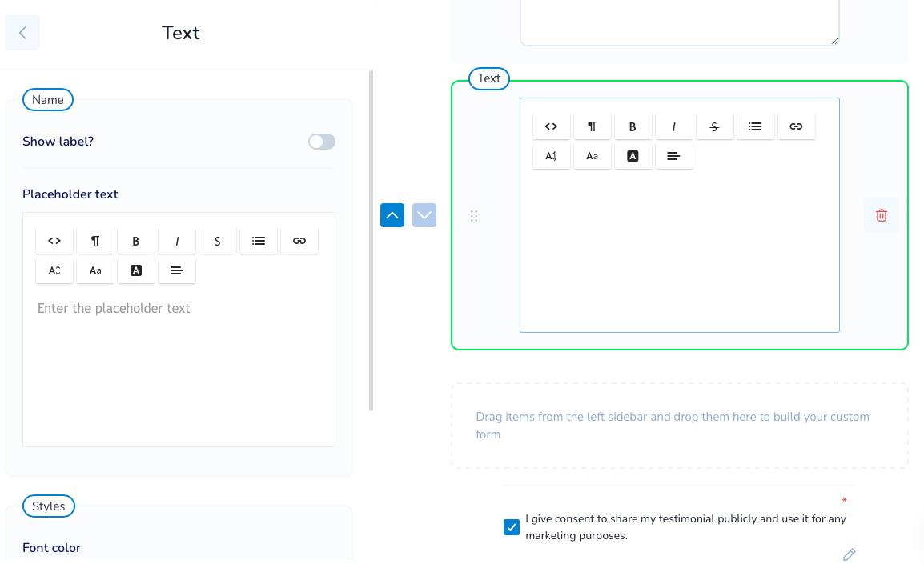The image size is (924, 568).
Task: Apply italic in Placeholder text editor
Action: click(177, 241)
